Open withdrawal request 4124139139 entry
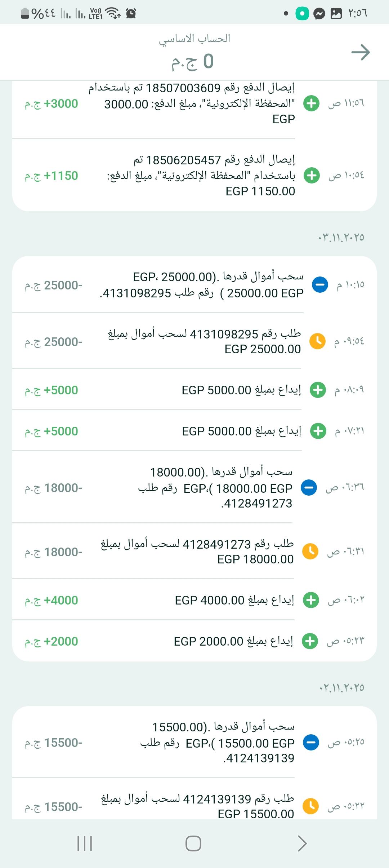The width and height of the screenshot is (389, 868). (x=197, y=806)
